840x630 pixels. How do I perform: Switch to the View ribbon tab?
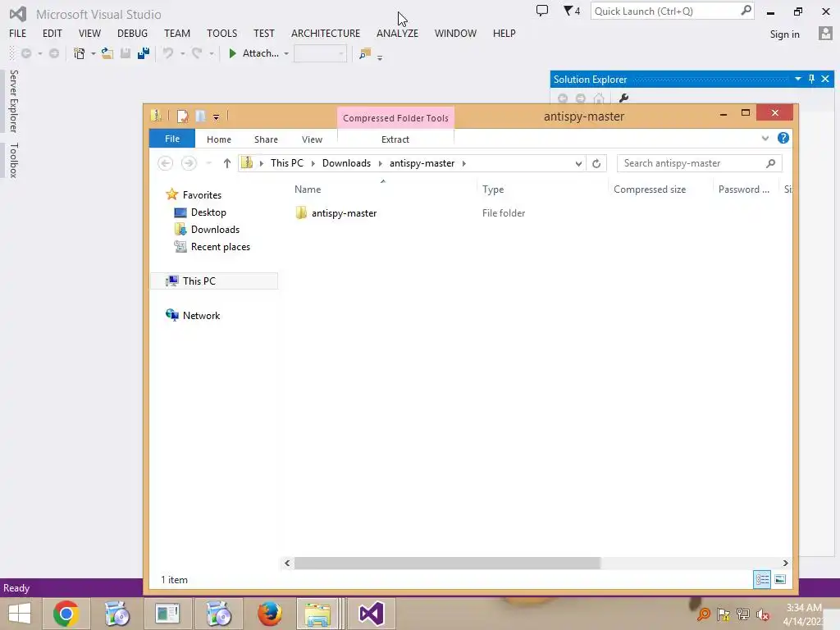coord(312,139)
